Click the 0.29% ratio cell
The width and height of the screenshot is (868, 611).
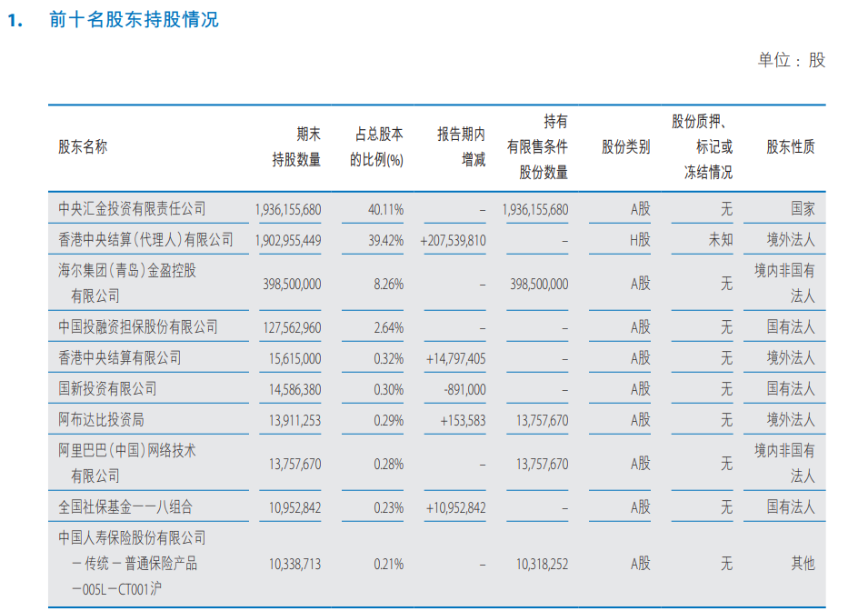coord(389,420)
